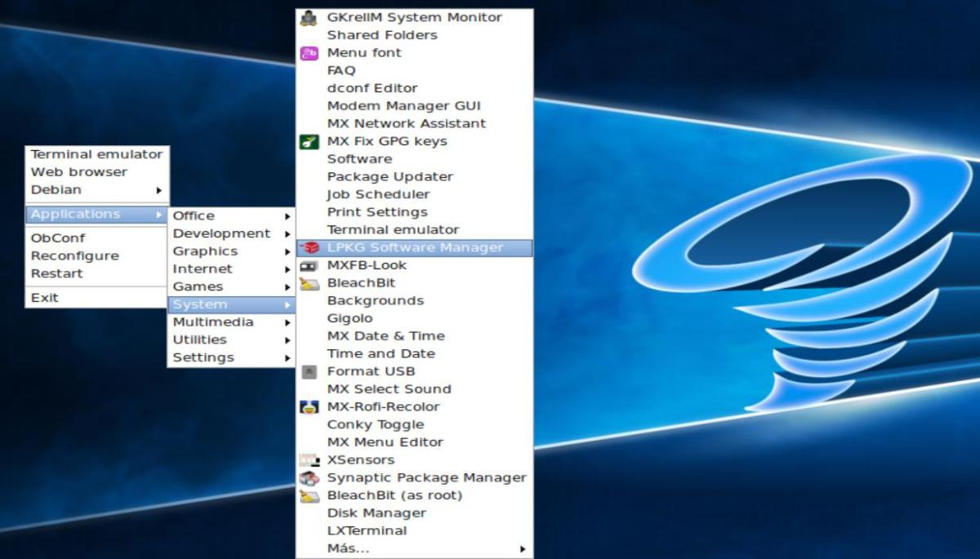Expand the Office category
This screenshot has width=980, height=559.
click(x=230, y=216)
